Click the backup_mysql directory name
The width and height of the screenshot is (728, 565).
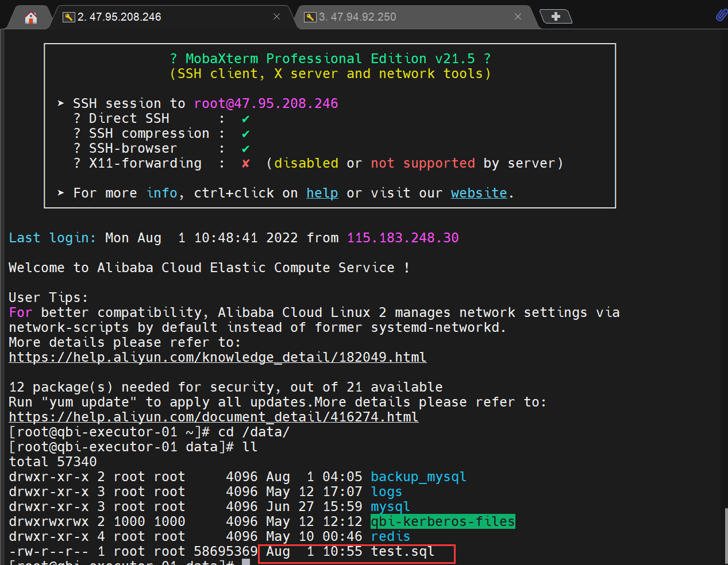click(418, 477)
